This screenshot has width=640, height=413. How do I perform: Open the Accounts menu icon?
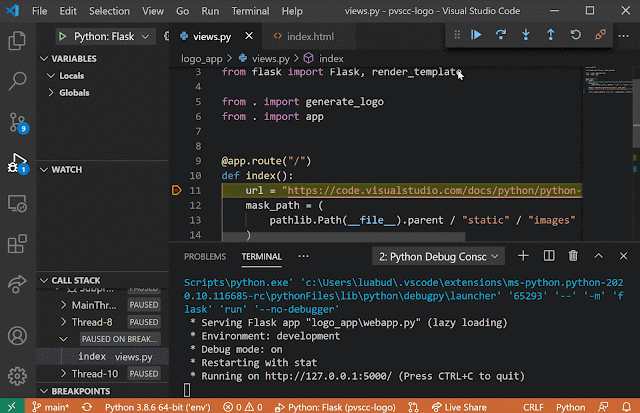point(17,336)
